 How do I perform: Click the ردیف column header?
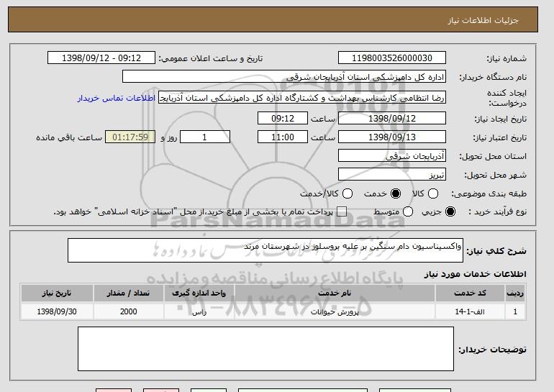(515, 293)
